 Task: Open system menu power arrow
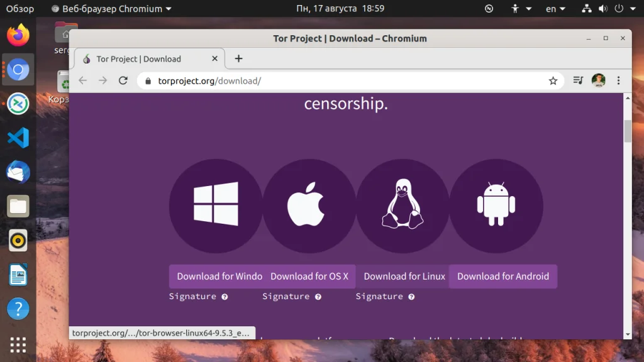coord(633,8)
